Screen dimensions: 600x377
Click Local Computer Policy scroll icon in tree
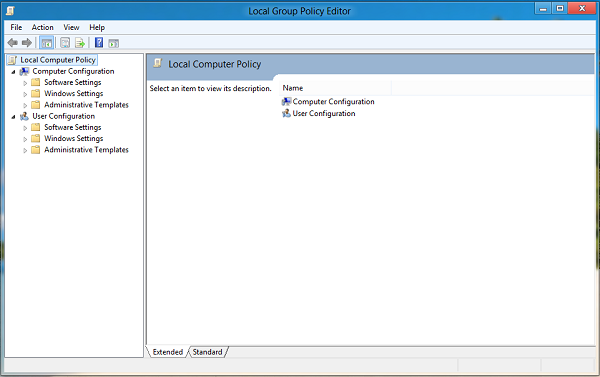click(x=13, y=60)
